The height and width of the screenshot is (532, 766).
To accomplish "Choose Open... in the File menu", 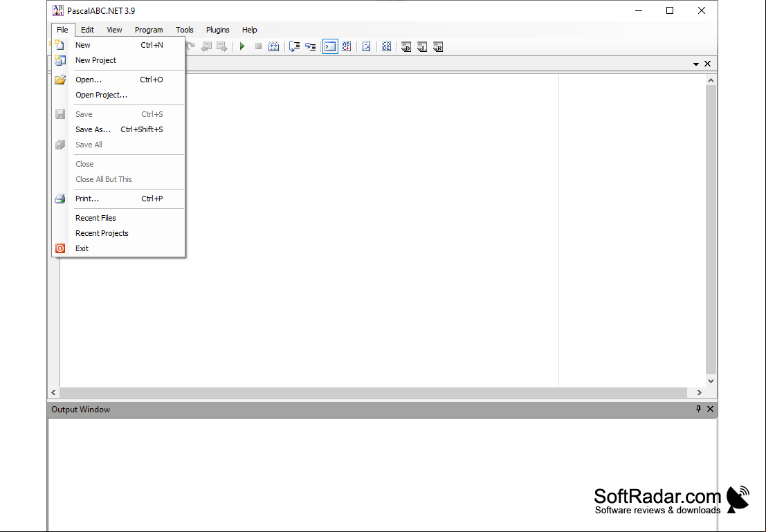I will [118, 80].
